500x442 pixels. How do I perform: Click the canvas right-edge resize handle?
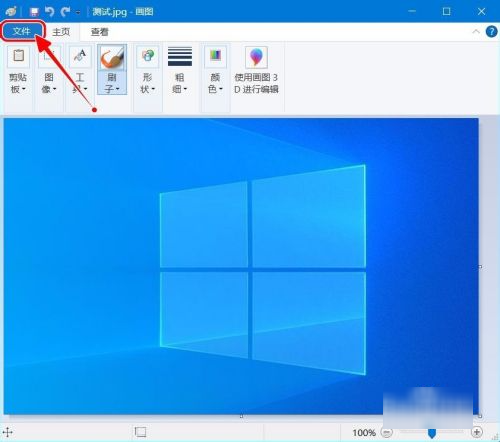pyautogui.click(x=480, y=267)
